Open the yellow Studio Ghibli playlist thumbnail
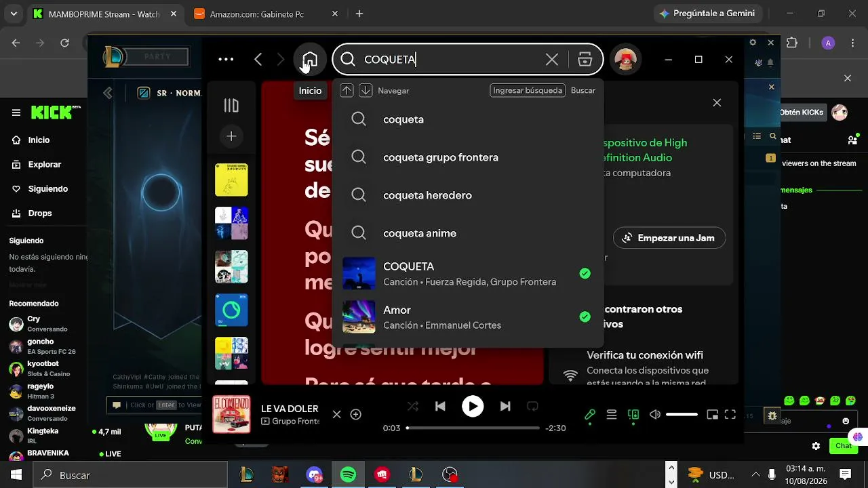868x488 pixels. click(x=231, y=180)
